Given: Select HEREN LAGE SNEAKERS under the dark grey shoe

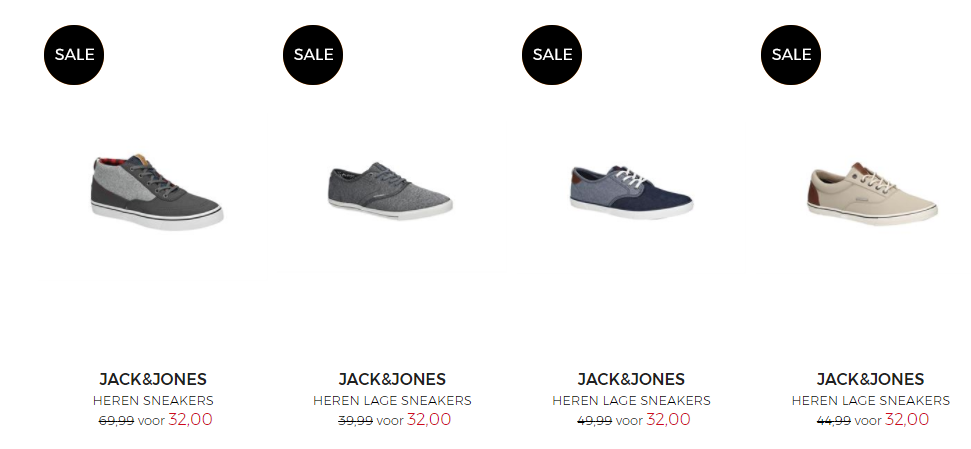Looking at the screenshot, I should (x=392, y=401).
